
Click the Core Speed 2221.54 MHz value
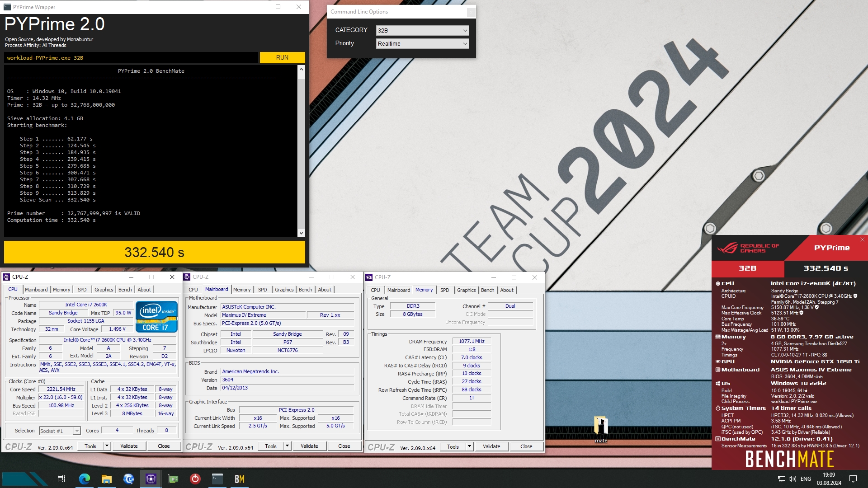[61, 389]
